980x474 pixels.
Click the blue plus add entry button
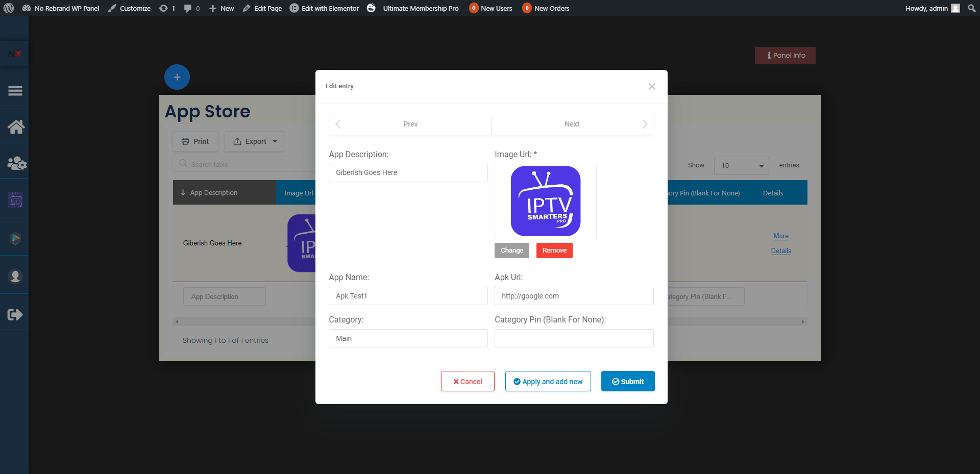[177, 77]
